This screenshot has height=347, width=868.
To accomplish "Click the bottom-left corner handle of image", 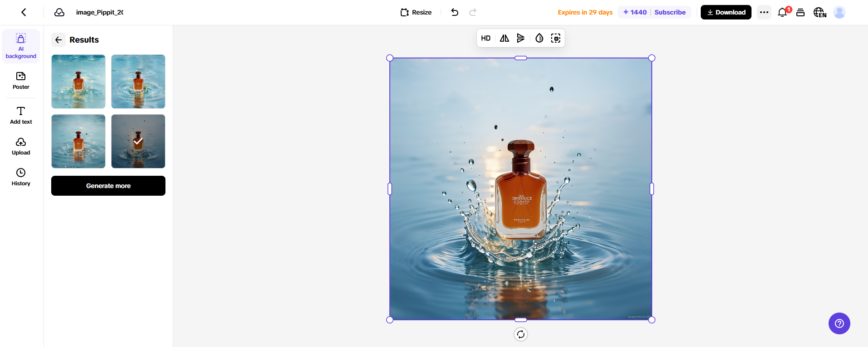I will 390,320.
